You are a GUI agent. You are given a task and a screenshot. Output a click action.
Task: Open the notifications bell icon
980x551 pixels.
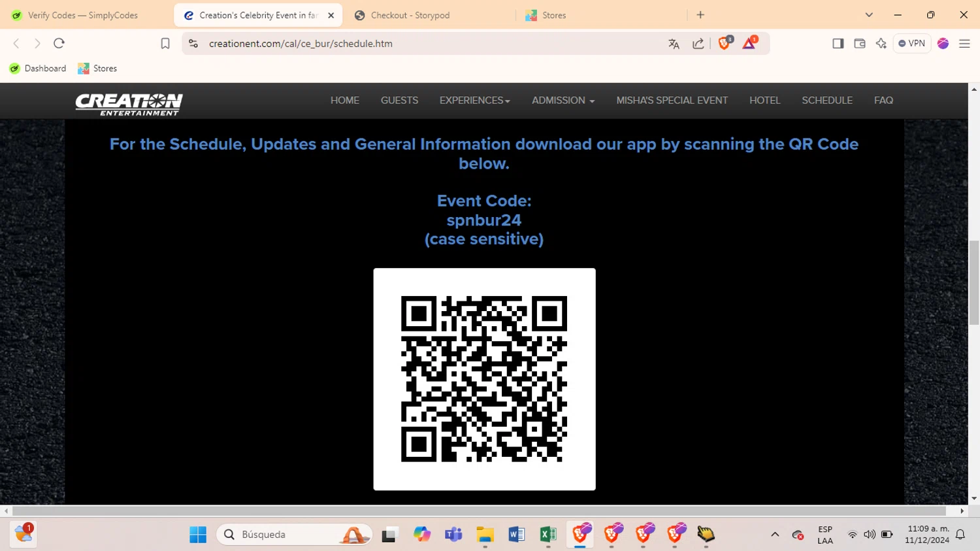[960, 535]
